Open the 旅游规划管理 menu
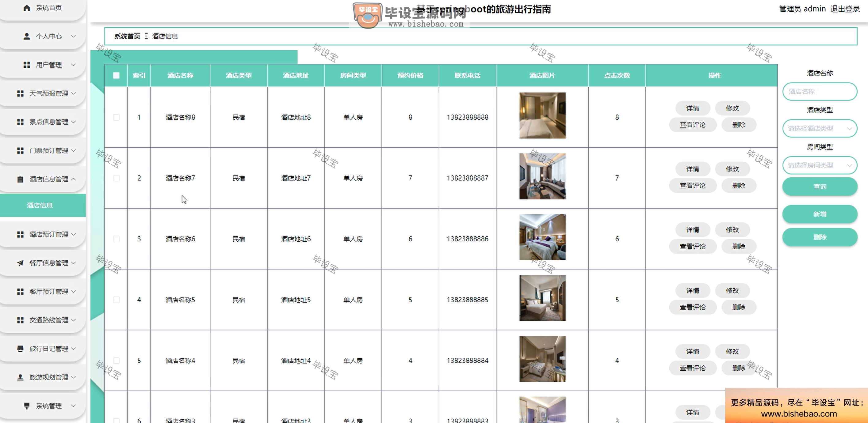The height and width of the screenshot is (423, 868). click(x=43, y=377)
